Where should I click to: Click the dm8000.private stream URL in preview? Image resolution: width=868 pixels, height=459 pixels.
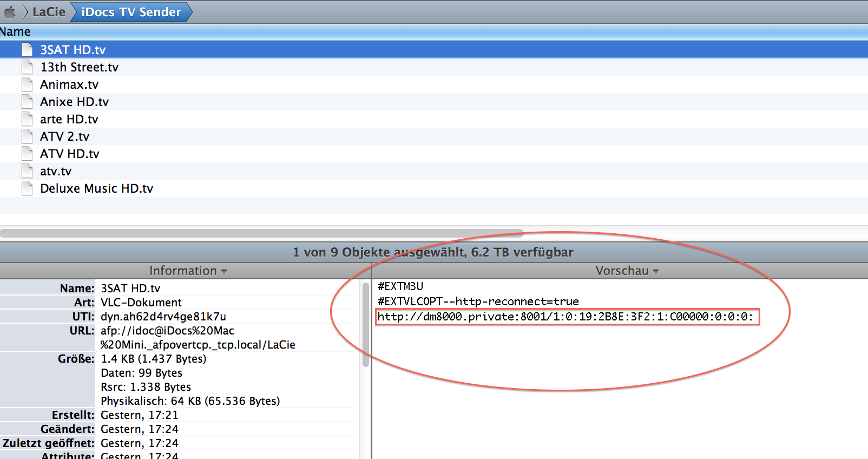[565, 317]
